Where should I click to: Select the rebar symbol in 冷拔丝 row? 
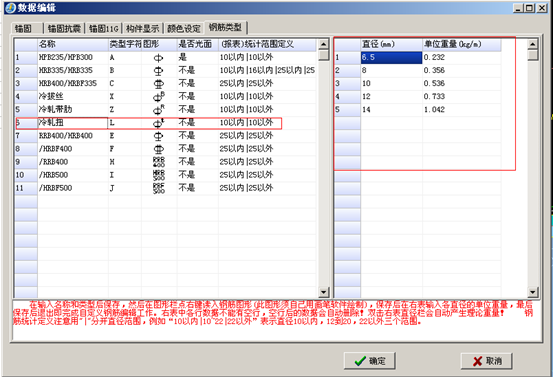click(159, 97)
